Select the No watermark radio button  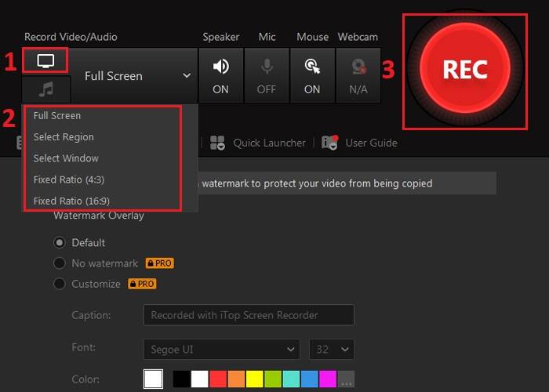[60, 263]
